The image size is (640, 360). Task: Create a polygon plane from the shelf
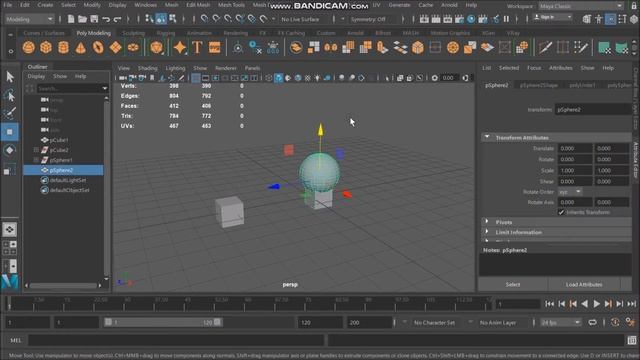(x=116, y=48)
